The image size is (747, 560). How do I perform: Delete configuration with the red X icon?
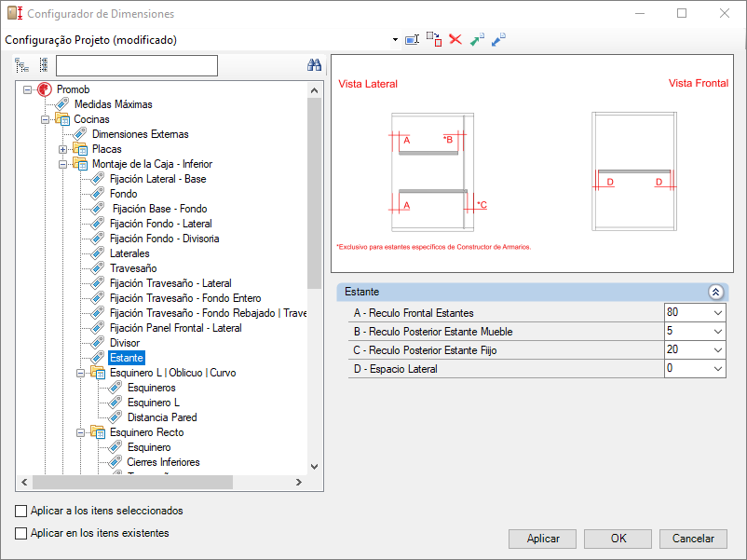[x=455, y=39]
